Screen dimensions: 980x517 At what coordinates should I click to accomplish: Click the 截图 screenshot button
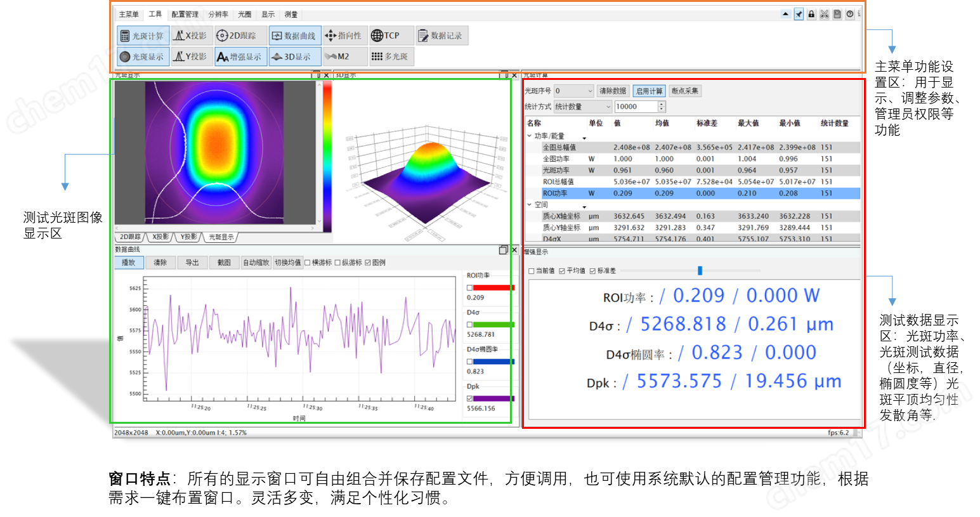[x=224, y=263]
